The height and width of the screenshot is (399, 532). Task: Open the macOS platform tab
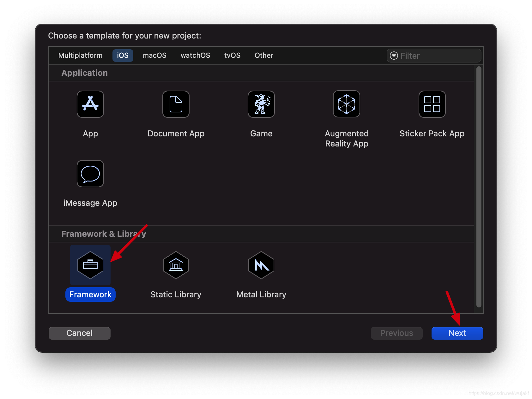click(x=154, y=56)
